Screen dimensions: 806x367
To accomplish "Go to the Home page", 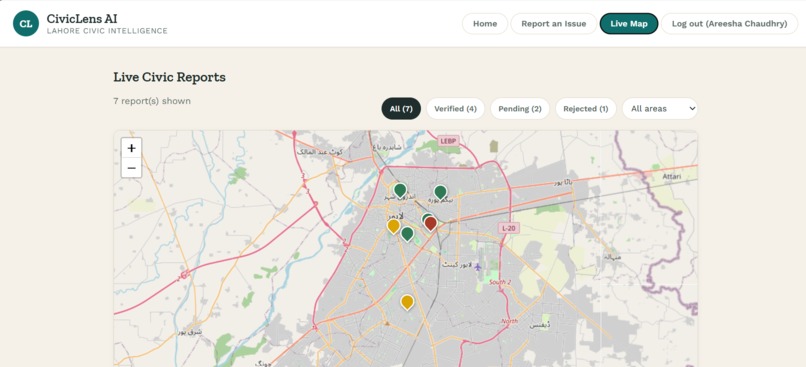I will [x=485, y=24].
